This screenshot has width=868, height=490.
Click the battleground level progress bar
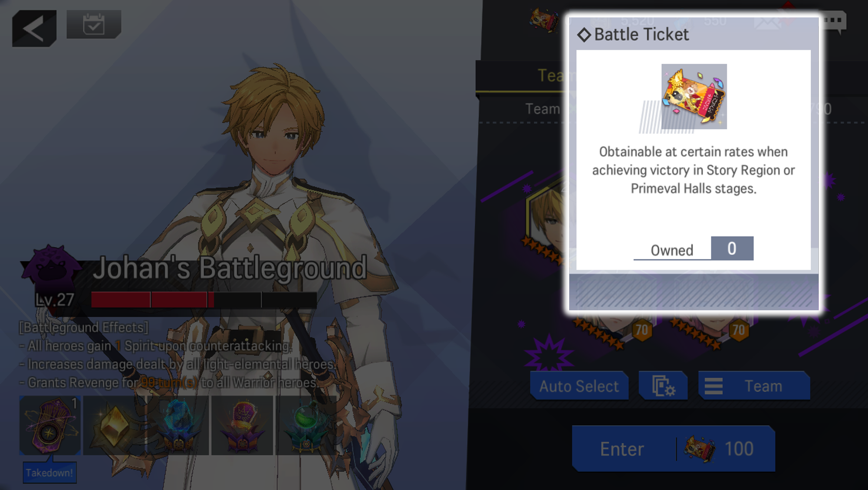(x=204, y=300)
